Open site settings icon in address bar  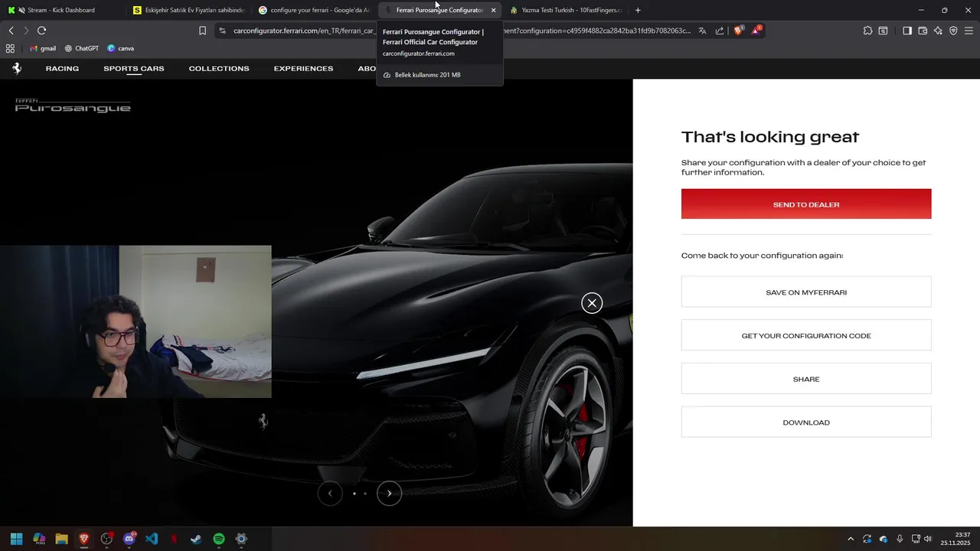[222, 31]
